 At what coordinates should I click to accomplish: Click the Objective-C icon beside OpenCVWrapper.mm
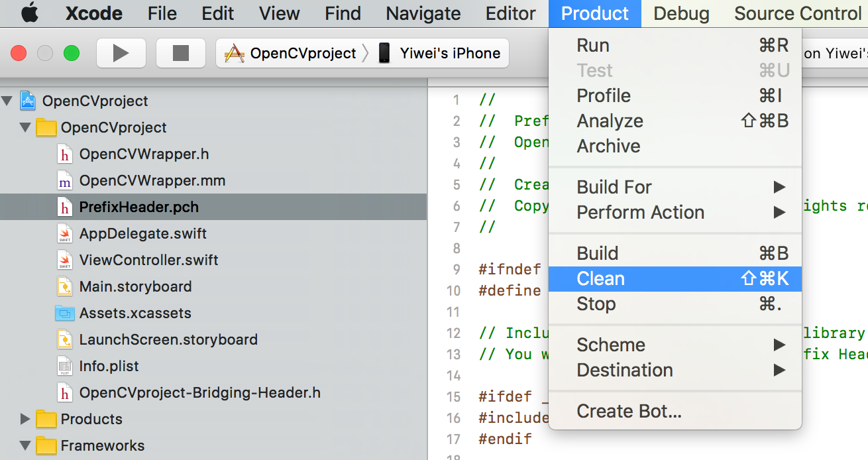pos(65,180)
